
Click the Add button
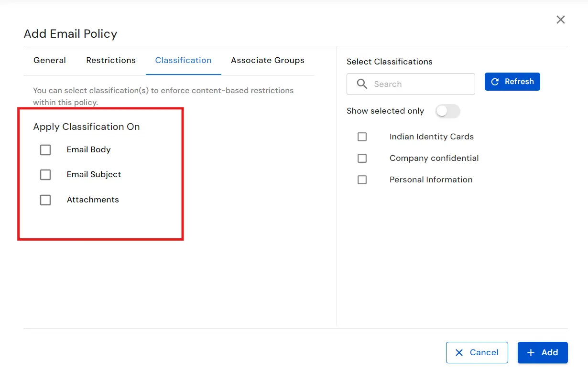click(543, 352)
